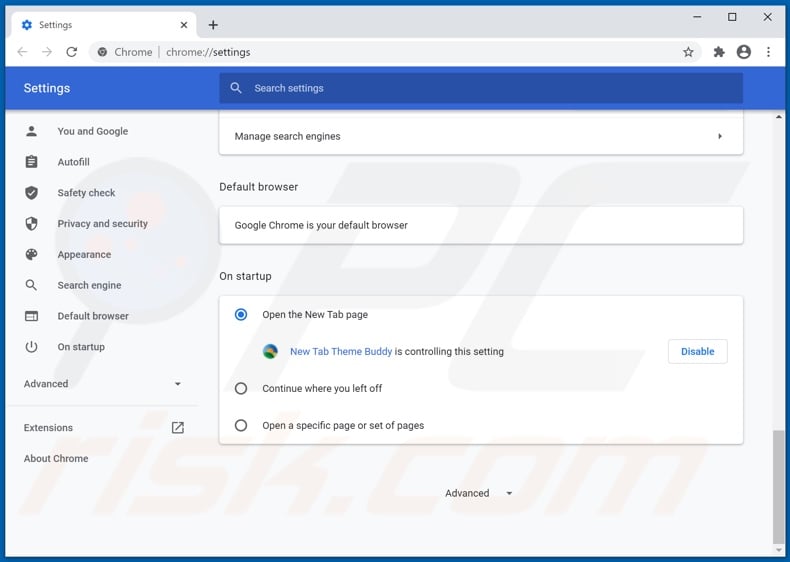This screenshot has width=790, height=562.
Task: Open the profile avatar menu
Action: (x=744, y=52)
